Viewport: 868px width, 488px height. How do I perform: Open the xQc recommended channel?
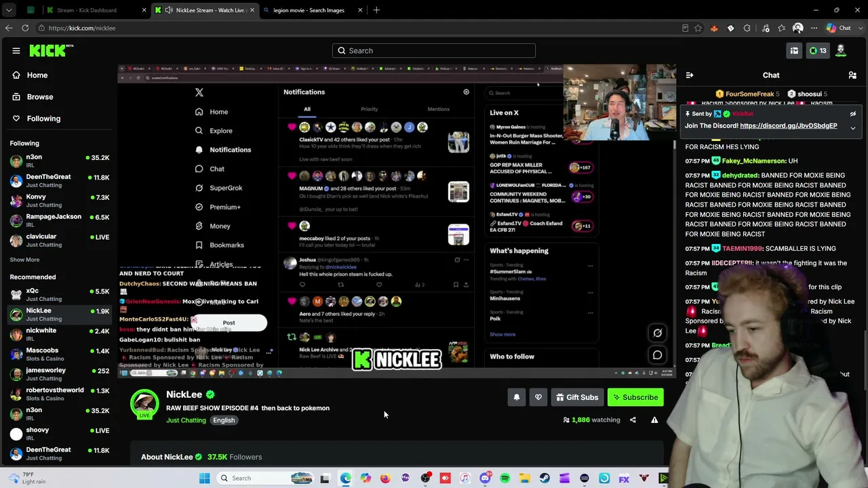click(59, 294)
